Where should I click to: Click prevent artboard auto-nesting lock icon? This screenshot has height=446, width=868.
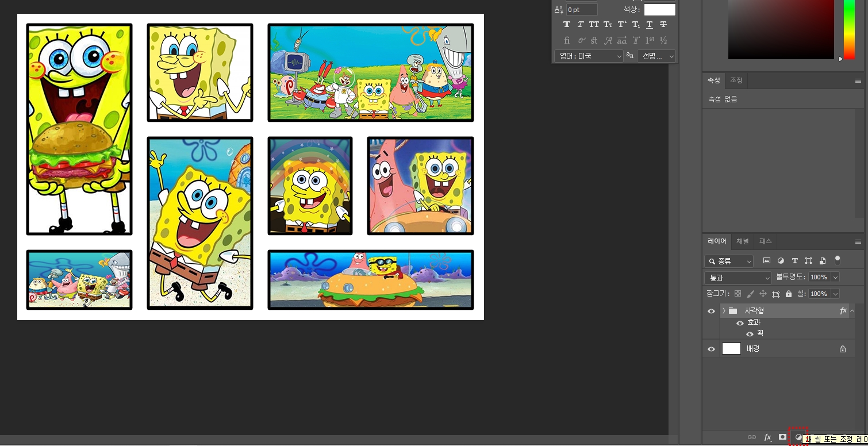(x=776, y=294)
